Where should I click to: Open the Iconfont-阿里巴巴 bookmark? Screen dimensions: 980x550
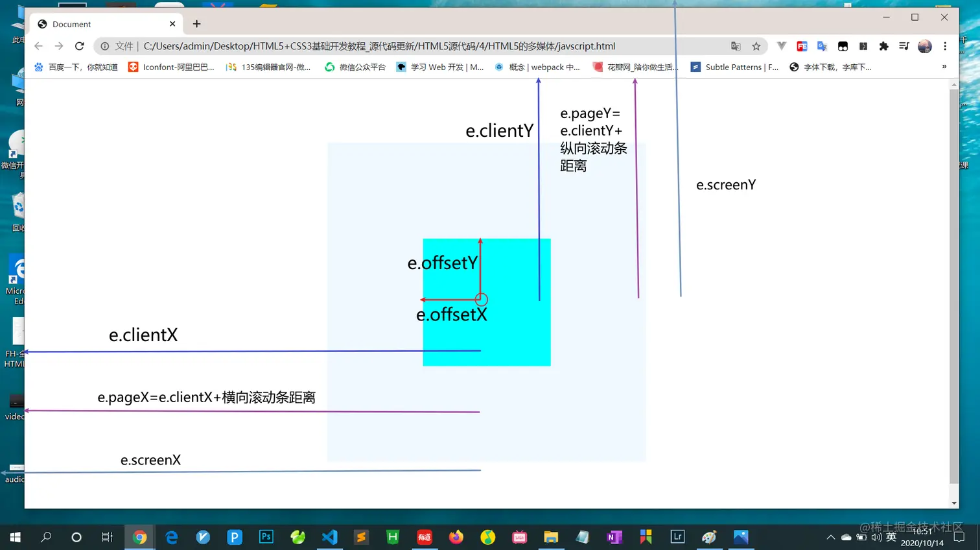171,67
